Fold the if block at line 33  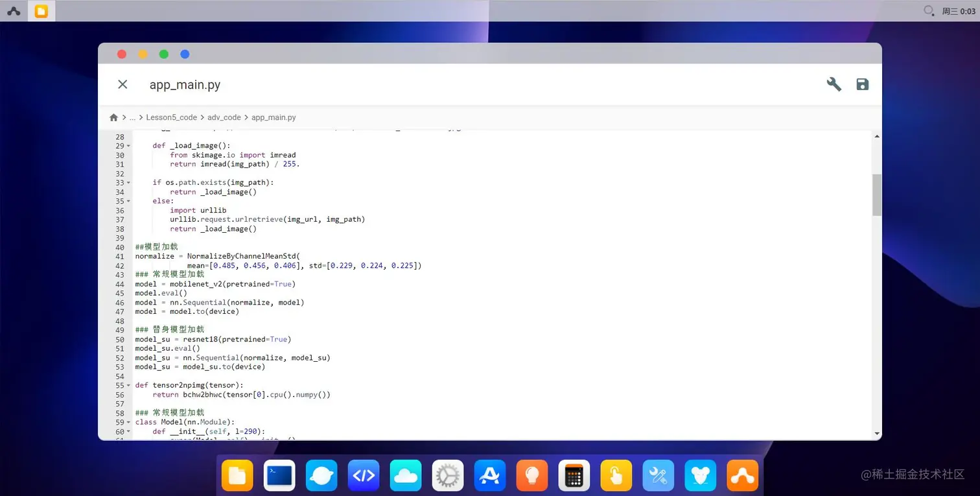pos(128,183)
